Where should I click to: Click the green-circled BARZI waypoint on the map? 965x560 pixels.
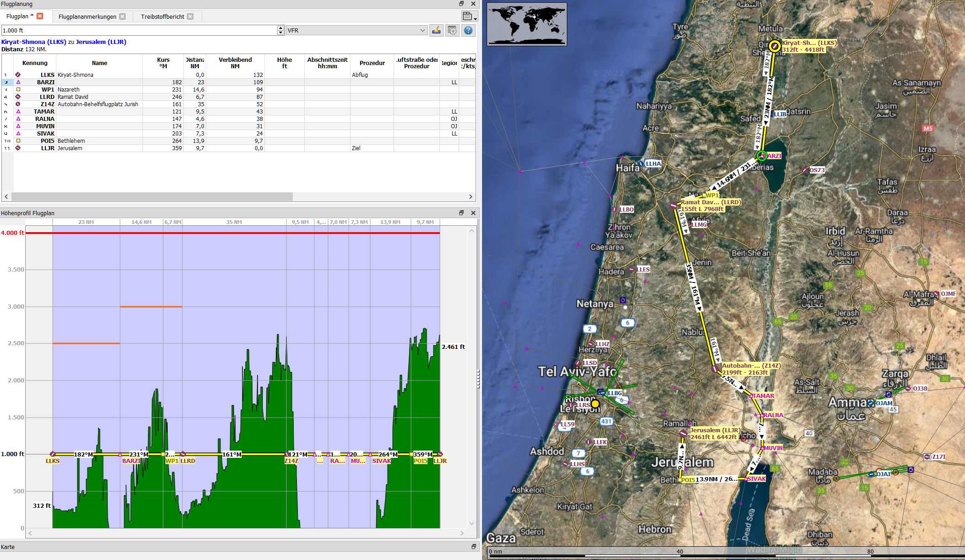pos(762,156)
